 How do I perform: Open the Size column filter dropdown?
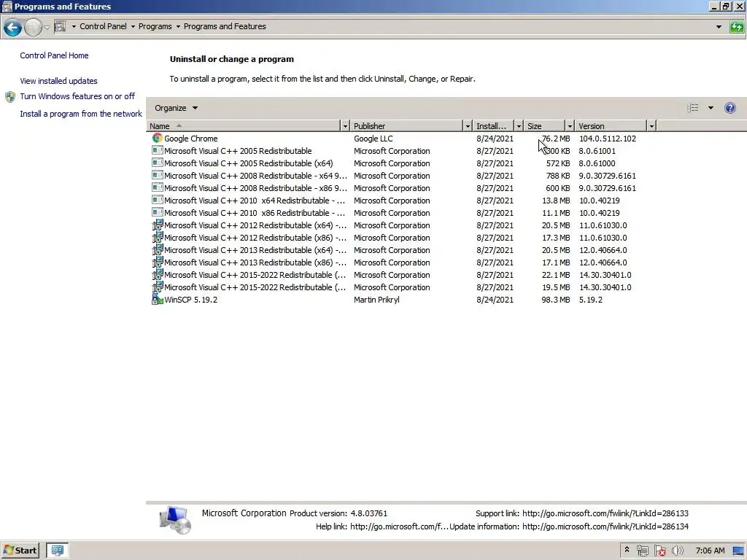point(569,125)
